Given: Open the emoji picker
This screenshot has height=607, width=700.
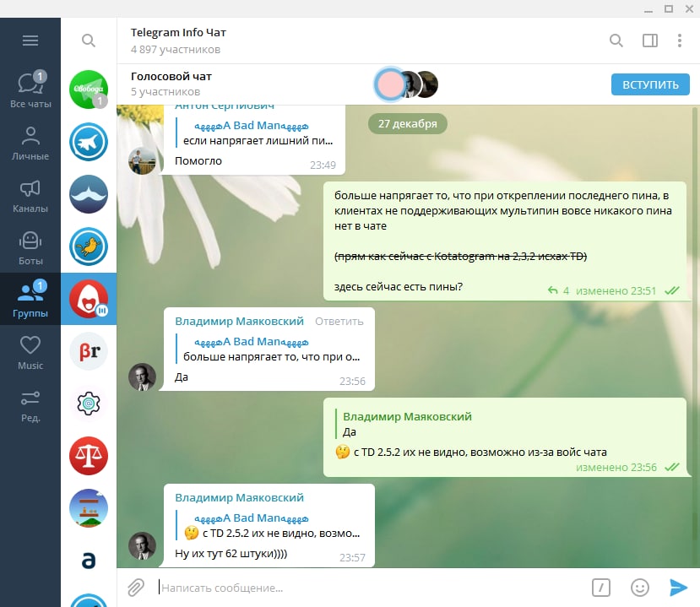Looking at the screenshot, I should click(640, 588).
